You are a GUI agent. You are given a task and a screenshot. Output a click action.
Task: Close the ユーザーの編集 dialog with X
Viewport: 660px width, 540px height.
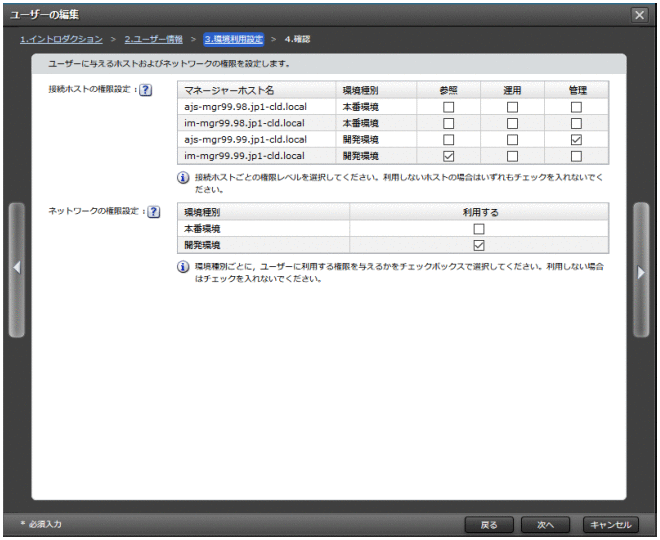(x=640, y=15)
